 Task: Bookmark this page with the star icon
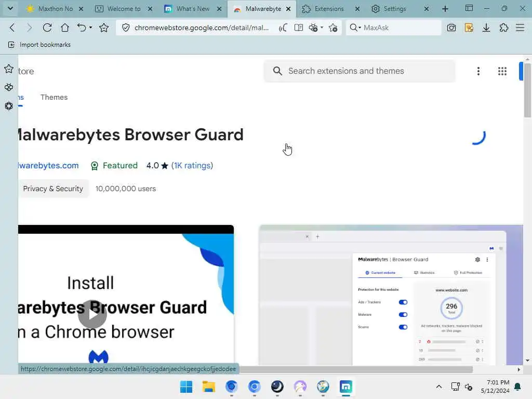click(104, 28)
